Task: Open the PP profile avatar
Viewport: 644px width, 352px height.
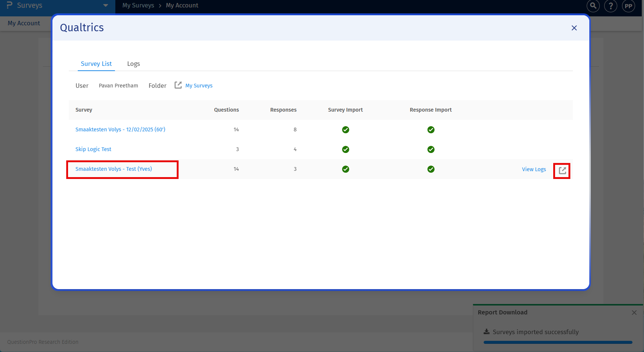Action: click(x=628, y=6)
